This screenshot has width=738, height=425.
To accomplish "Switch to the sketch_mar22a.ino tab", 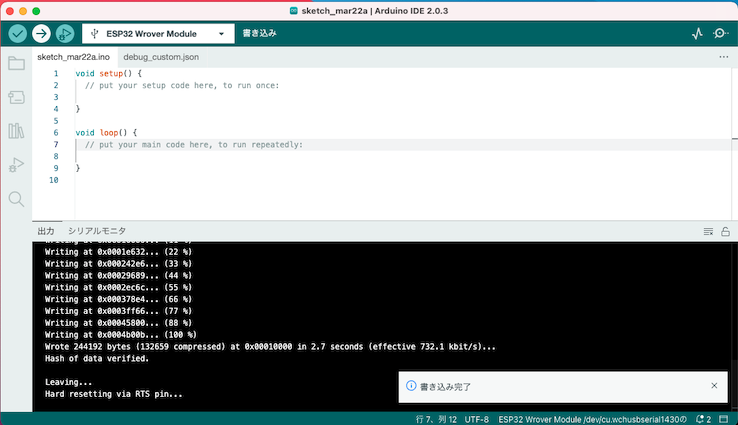I will pyautogui.click(x=73, y=57).
